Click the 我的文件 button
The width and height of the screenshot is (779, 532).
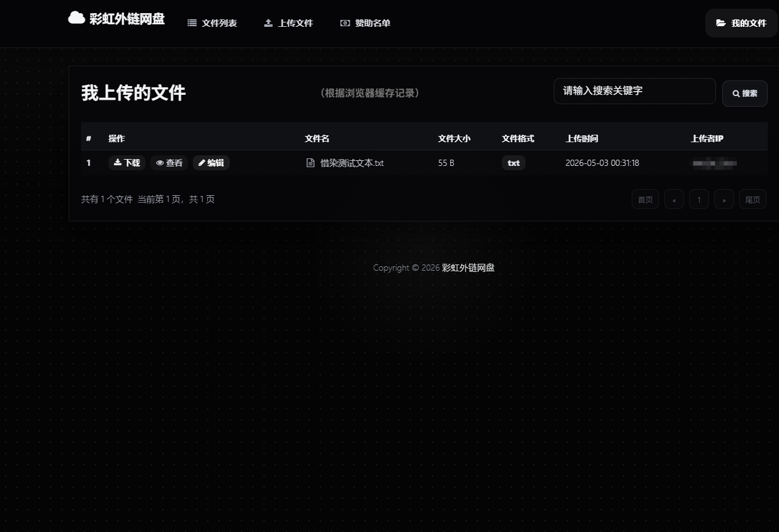pyautogui.click(x=742, y=23)
